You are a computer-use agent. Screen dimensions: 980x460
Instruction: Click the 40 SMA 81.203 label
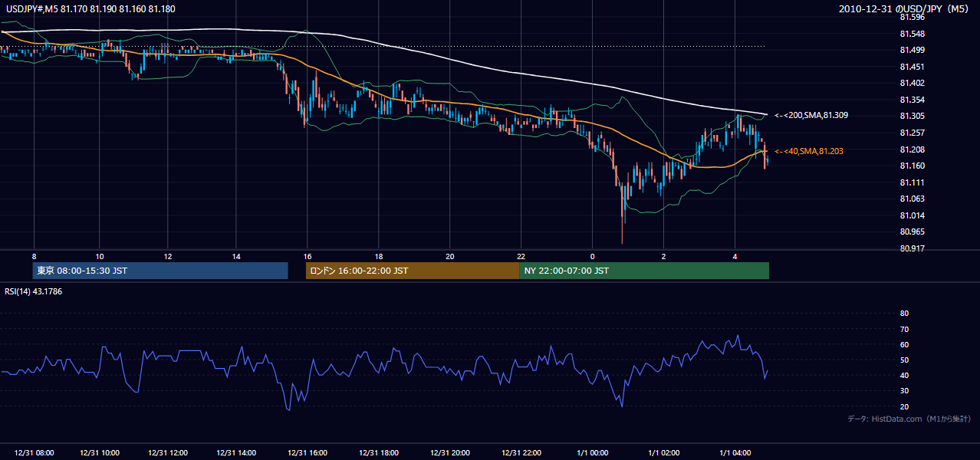[809, 152]
